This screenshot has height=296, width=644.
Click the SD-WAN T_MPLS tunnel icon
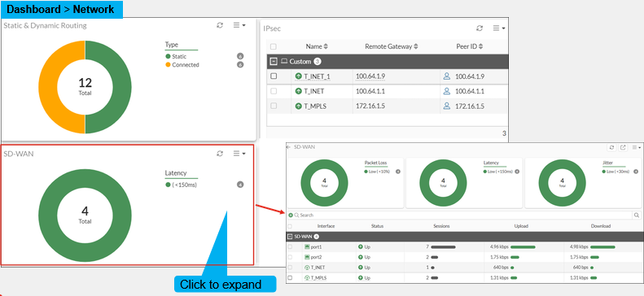click(x=307, y=277)
